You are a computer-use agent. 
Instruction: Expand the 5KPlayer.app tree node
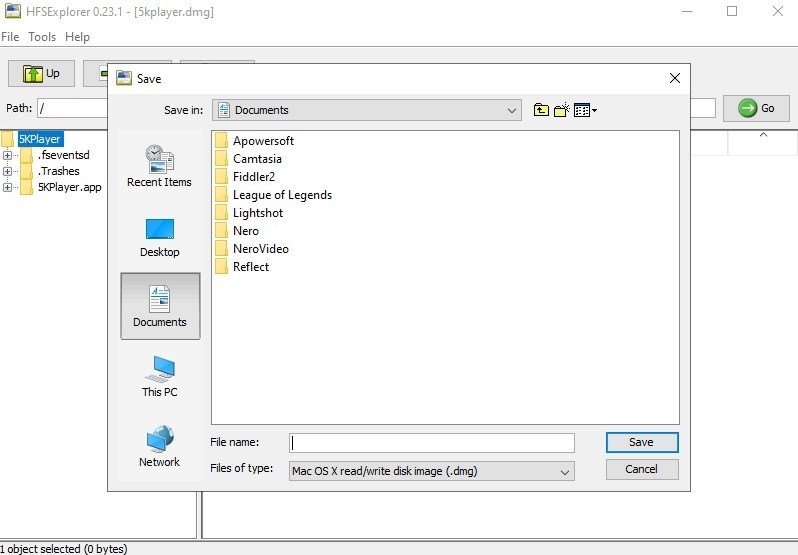tap(8, 187)
